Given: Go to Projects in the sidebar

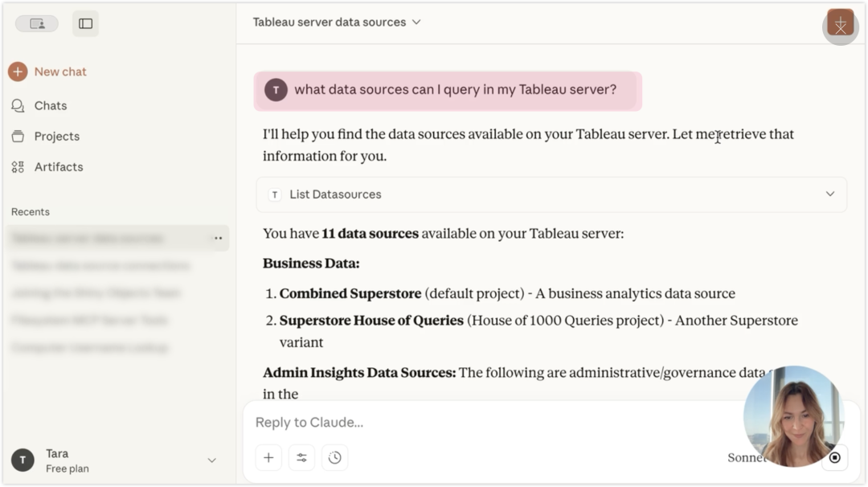Looking at the screenshot, I should coord(56,136).
